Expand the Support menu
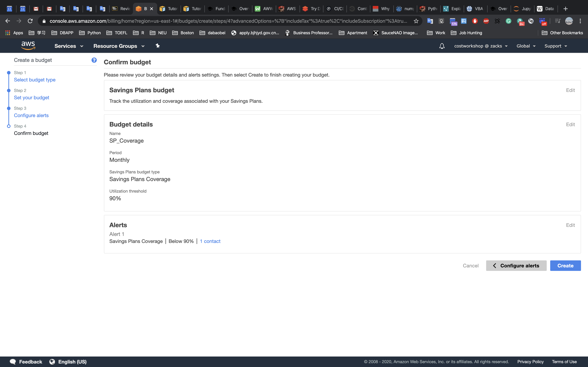 click(x=555, y=46)
